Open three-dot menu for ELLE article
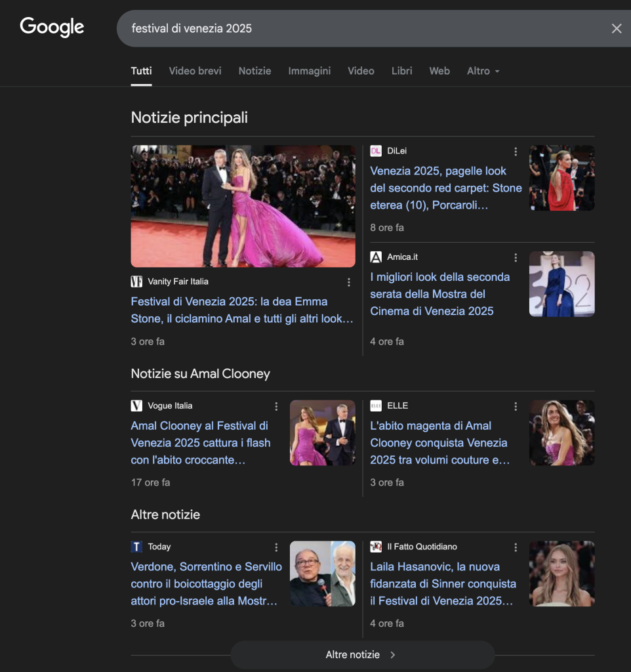Screen dimensions: 631x672 (x=516, y=406)
